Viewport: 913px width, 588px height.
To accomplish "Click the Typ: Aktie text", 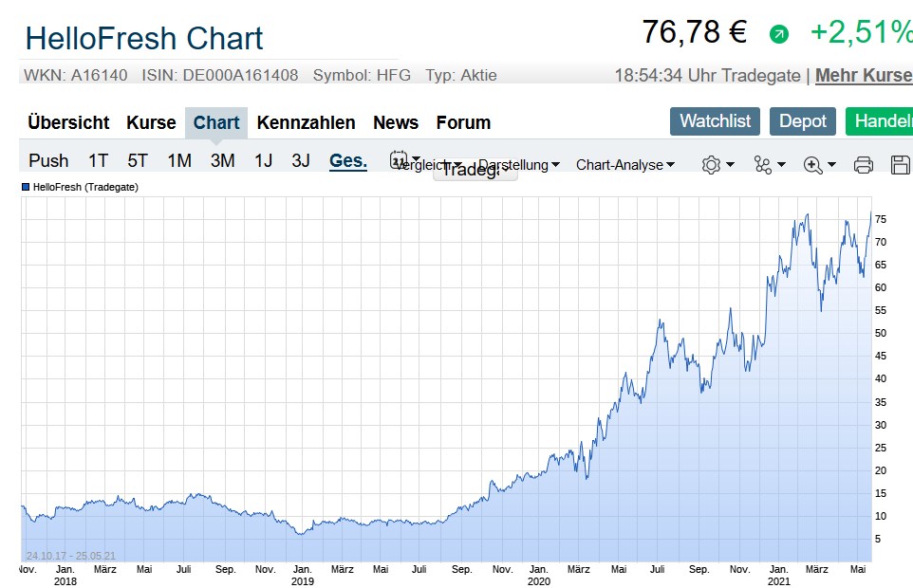I will (x=461, y=75).
